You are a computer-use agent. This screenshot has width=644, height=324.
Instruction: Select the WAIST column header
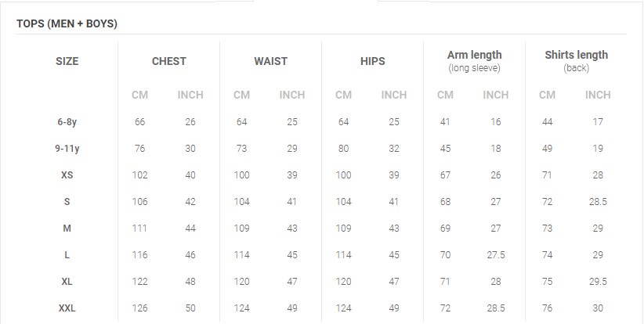point(270,61)
